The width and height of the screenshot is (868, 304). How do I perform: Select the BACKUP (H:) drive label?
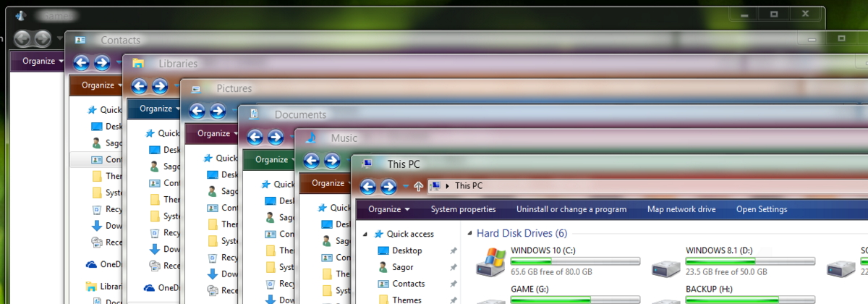point(710,288)
